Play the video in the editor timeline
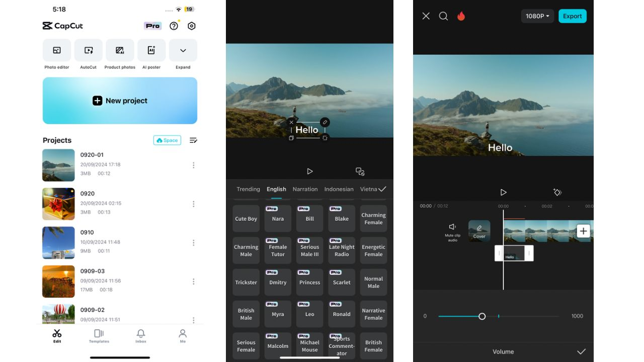 point(503,192)
